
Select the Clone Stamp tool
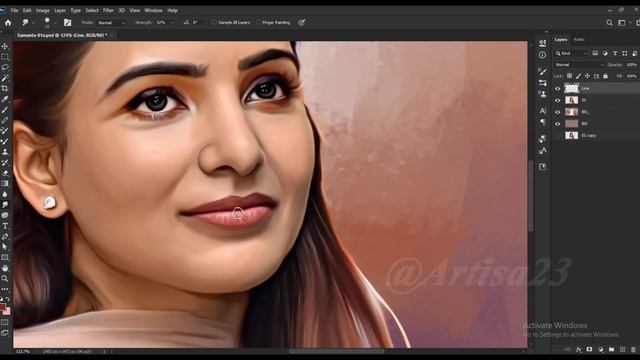click(x=5, y=152)
